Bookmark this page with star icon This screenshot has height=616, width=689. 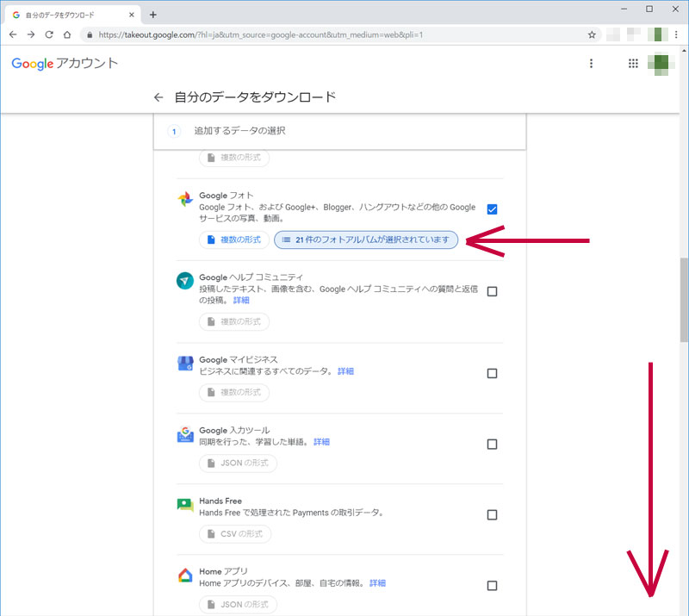tap(592, 34)
